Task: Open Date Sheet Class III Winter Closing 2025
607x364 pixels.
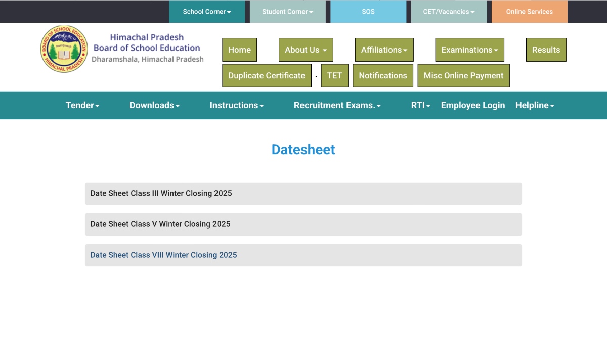Action: [x=161, y=193]
